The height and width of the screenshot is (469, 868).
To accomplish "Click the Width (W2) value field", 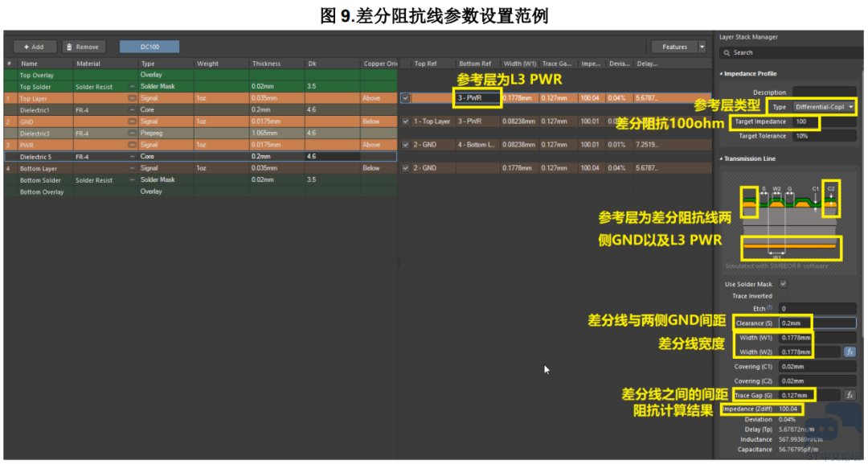I will point(809,352).
